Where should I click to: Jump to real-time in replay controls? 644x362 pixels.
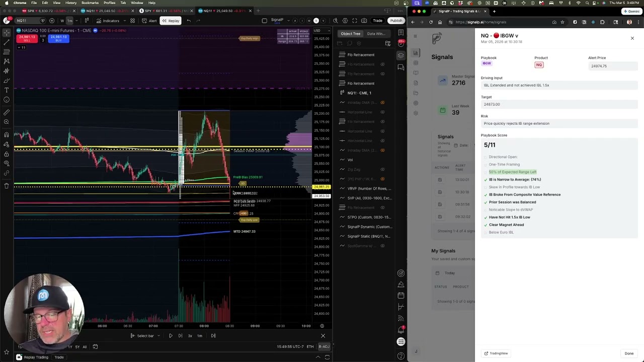coord(213,335)
